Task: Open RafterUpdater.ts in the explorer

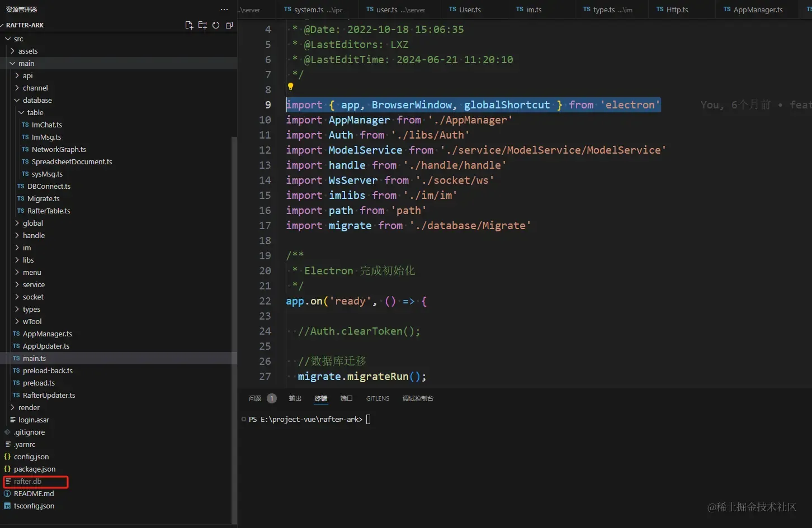Action: coord(119,395)
